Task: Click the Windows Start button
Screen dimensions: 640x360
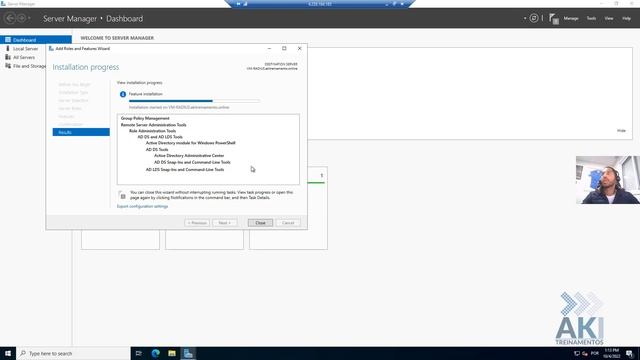Action: coord(8,353)
